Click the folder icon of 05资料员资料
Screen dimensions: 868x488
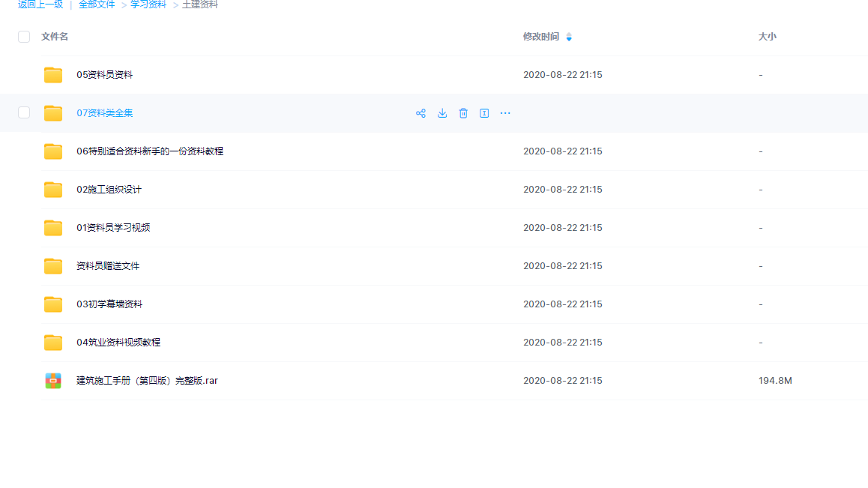[53, 75]
